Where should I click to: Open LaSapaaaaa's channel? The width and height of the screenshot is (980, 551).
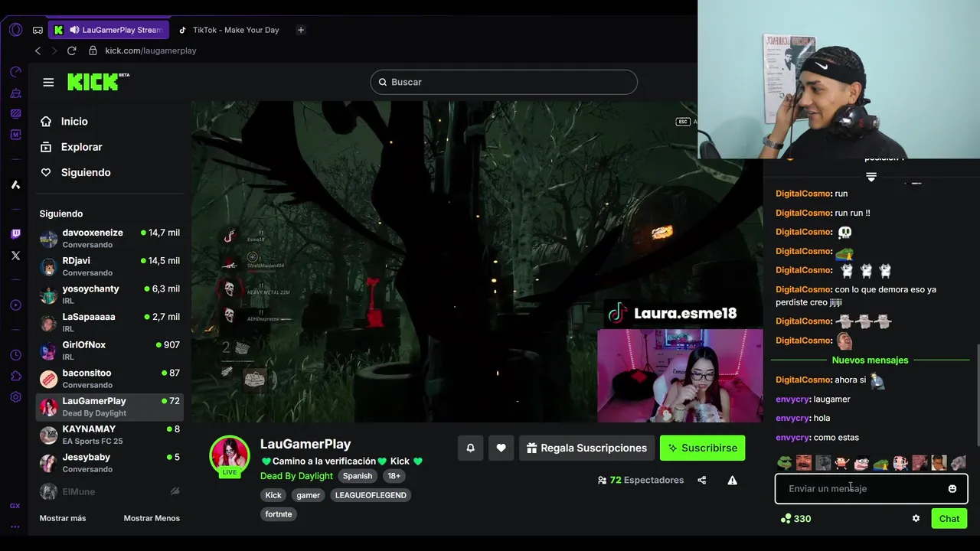click(109, 322)
